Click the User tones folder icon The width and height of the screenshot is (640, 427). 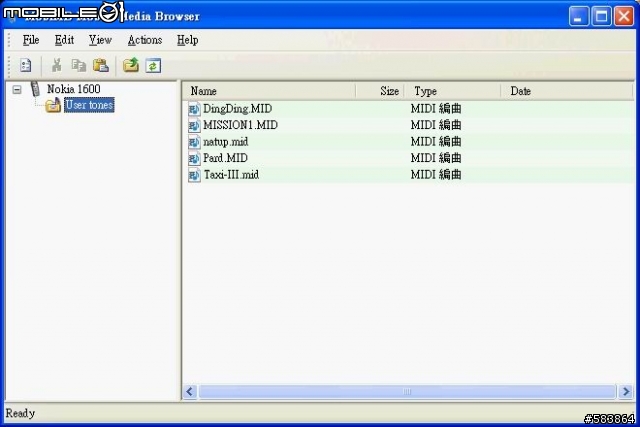tap(53, 105)
